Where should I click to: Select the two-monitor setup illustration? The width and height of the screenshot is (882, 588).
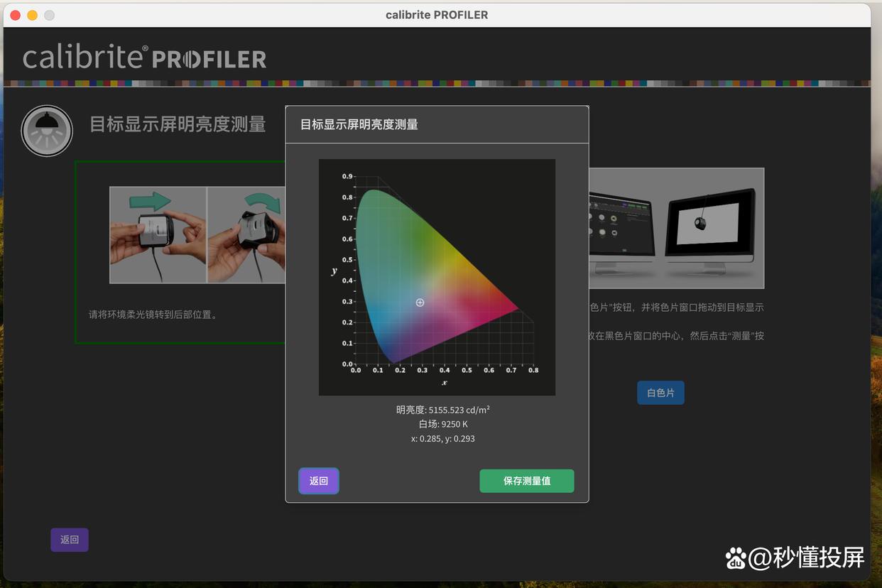(676, 228)
